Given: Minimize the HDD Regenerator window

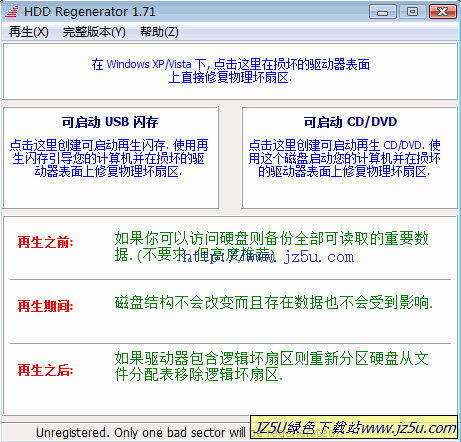Looking at the screenshot, I should click(383, 12).
